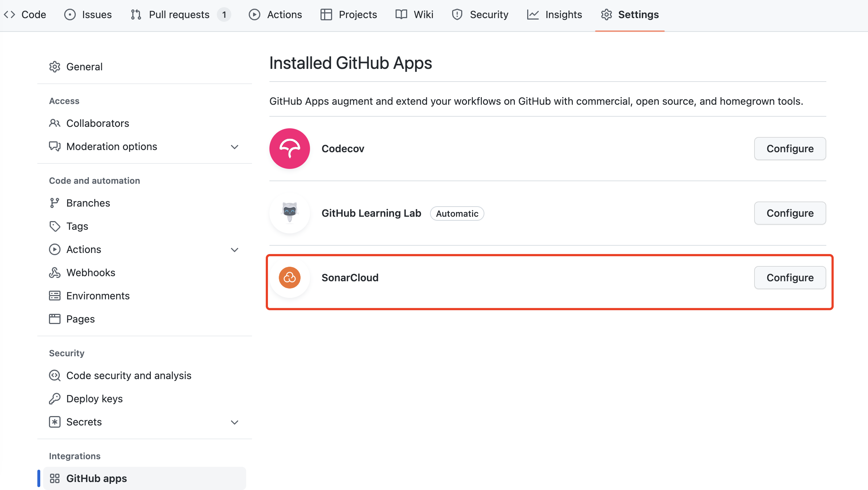
Task: Open the Pull requests tab
Action: pyautogui.click(x=179, y=14)
